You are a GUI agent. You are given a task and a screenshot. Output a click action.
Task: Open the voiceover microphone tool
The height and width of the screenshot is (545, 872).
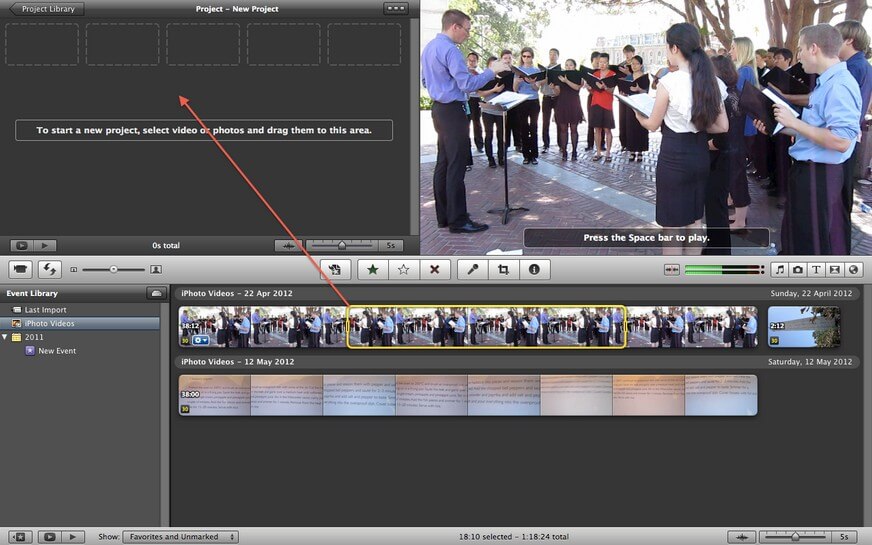coord(473,270)
